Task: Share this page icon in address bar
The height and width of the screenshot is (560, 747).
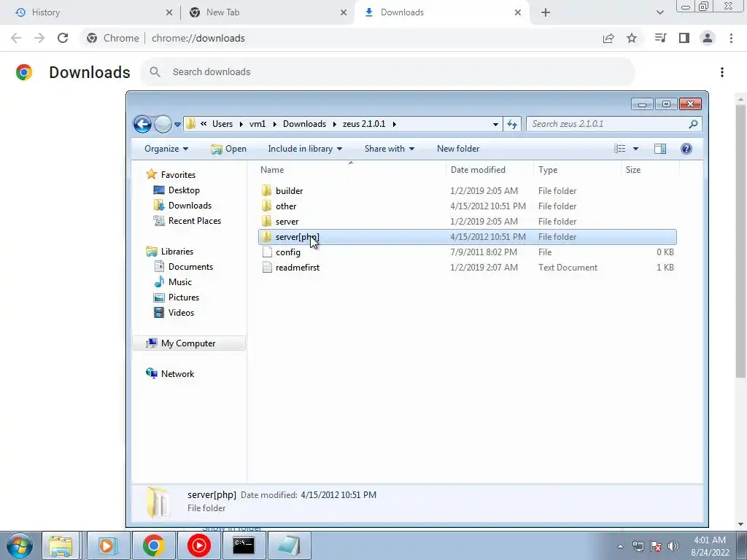Action: 608,39
